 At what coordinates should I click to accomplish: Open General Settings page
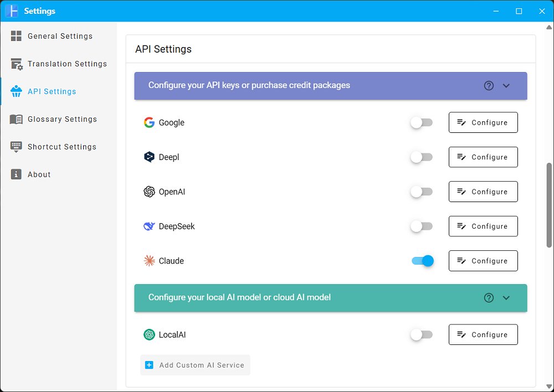click(x=58, y=36)
